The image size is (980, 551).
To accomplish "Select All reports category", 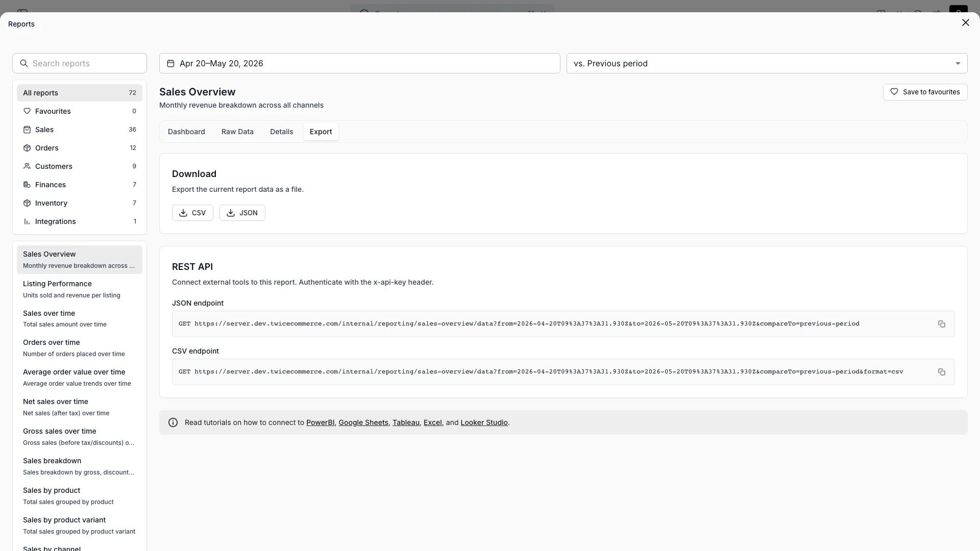I will pyautogui.click(x=80, y=93).
